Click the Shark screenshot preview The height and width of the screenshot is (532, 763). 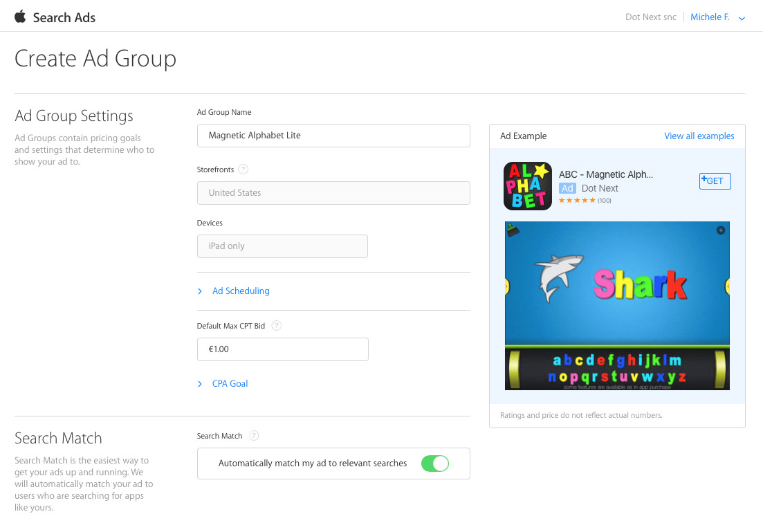click(617, 306)
